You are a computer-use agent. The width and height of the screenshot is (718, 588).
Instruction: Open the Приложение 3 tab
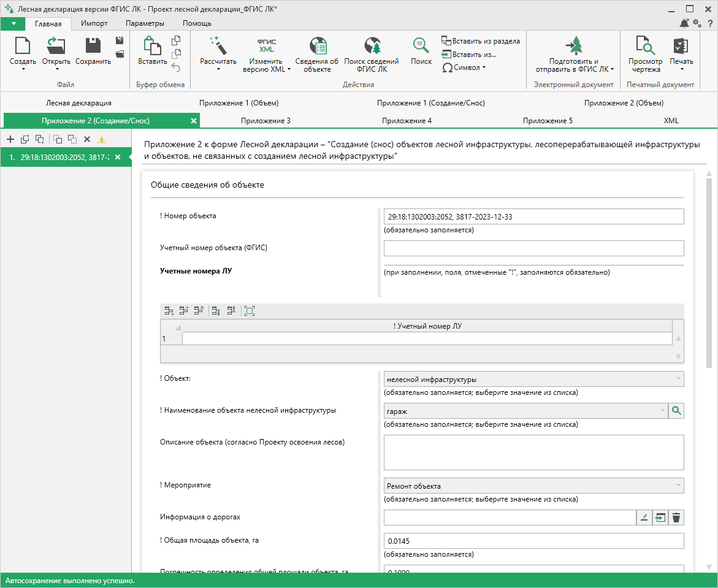coord(265,121)
